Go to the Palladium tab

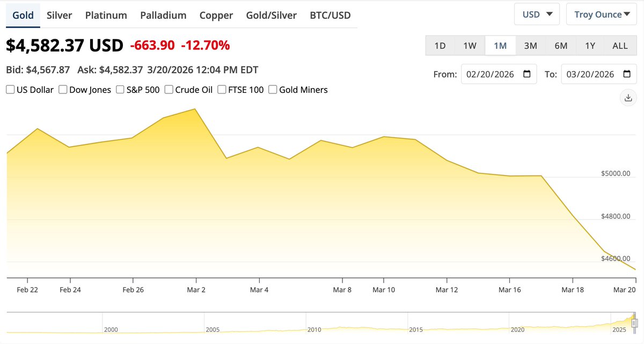pos(164,15)
